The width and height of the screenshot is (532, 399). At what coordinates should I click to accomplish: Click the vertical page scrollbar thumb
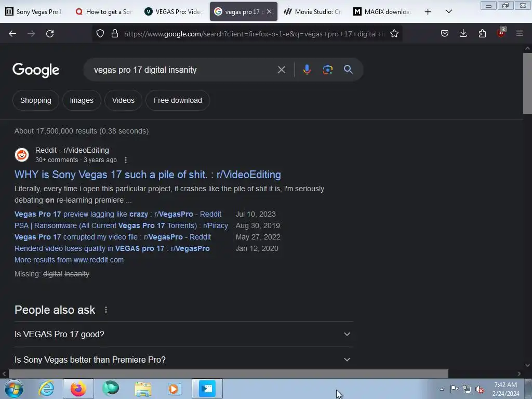click(527, 83)
